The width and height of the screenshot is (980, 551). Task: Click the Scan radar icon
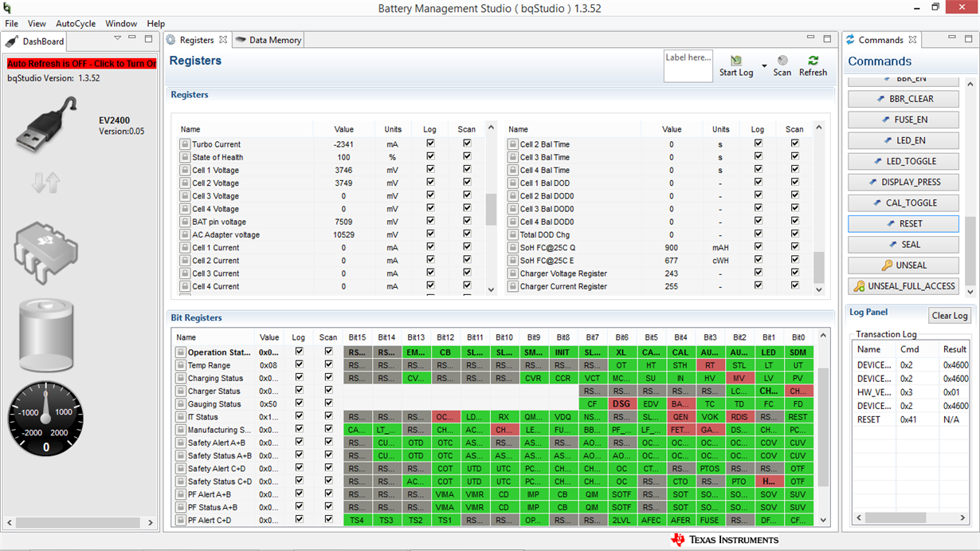coord(782,60)
